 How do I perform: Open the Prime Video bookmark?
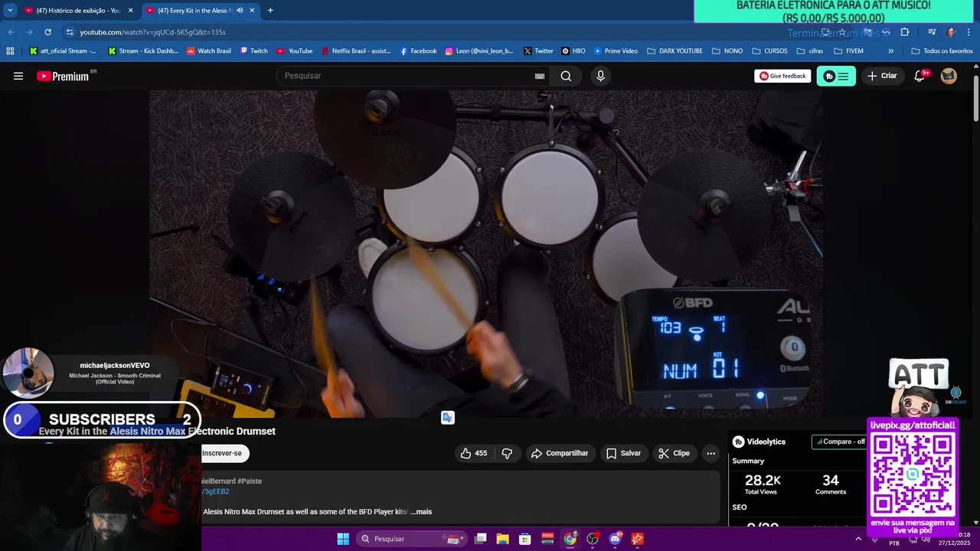pos(616,51)
